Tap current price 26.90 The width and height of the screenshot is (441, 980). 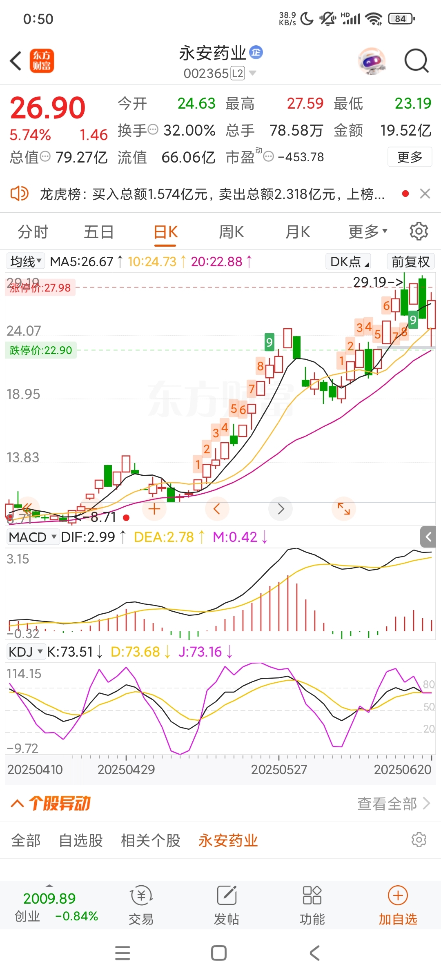tap(48, 108)
